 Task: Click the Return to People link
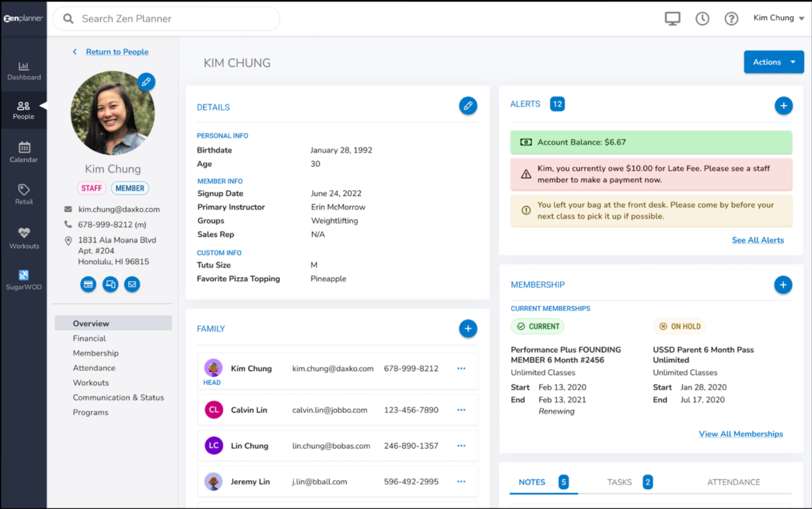coord(117,52)
